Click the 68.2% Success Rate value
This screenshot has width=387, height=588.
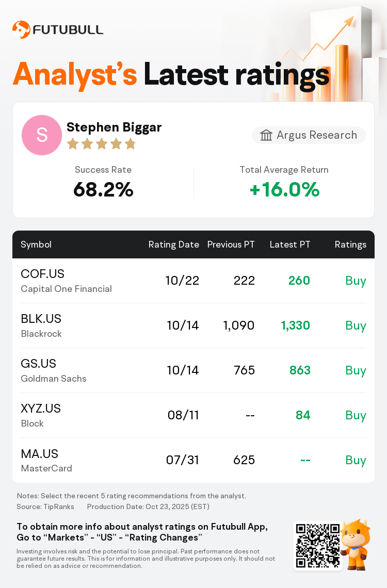click(x=103, y=190)
